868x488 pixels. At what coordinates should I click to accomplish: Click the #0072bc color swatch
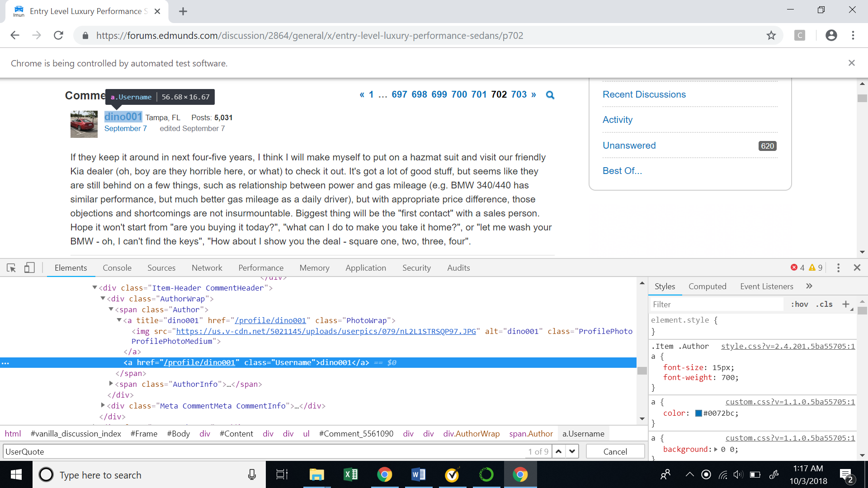coord(698,413)
